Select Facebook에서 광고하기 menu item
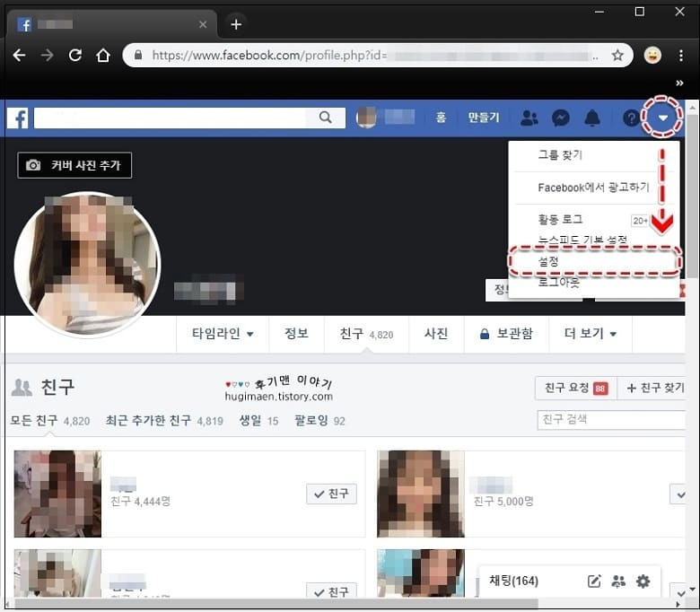This screenshot has height=612, width=700. [593, 188]
